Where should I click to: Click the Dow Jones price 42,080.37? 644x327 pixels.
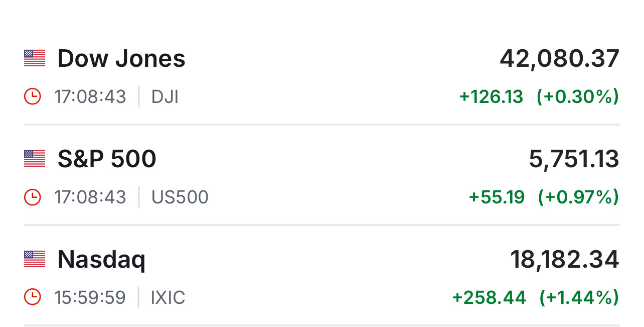point(559,58)
